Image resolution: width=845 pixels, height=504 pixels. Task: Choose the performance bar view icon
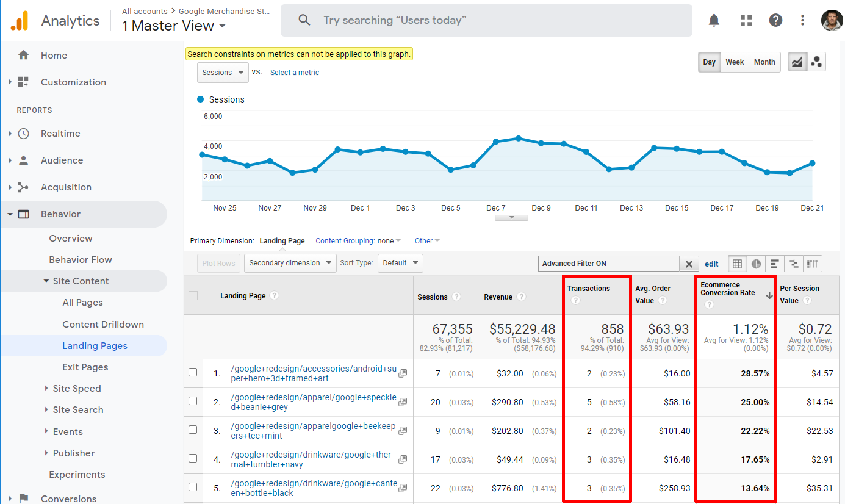[x=774, y=264]
